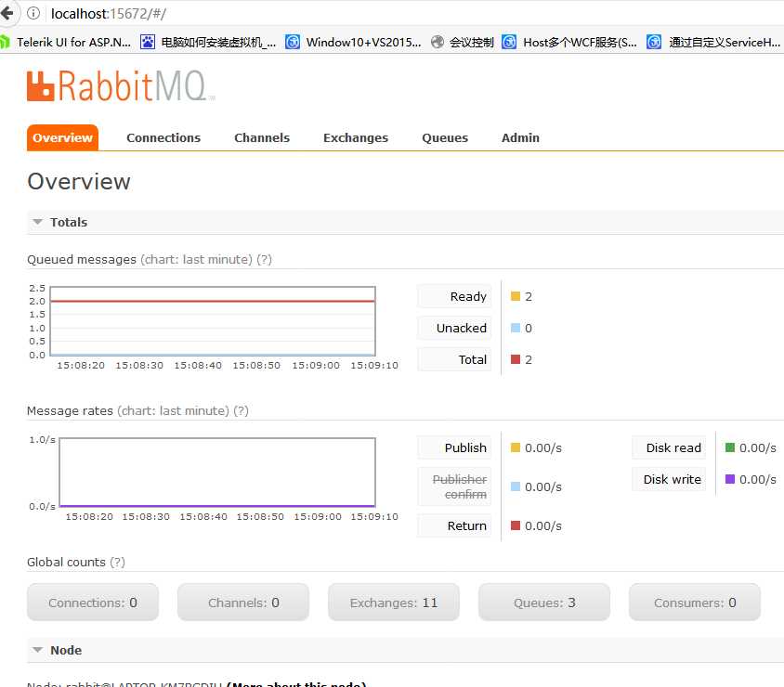Go to the Admin tab
Screen dimensions: 784x687
point(520,137)
